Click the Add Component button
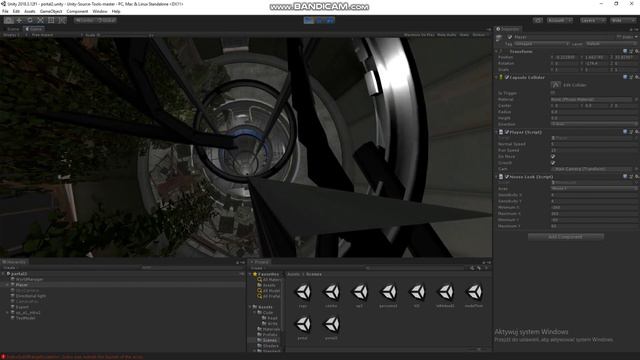 point(566,237)
